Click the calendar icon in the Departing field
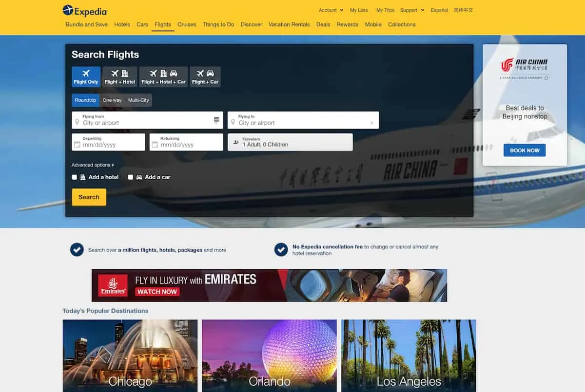Screen dimensions: 585x392 pos(77,145)
